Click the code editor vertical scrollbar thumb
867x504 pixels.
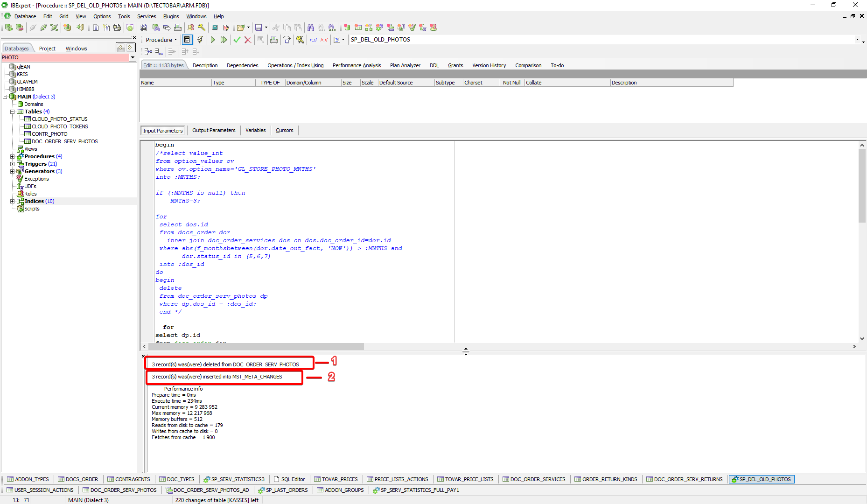[x=862, y=185]
